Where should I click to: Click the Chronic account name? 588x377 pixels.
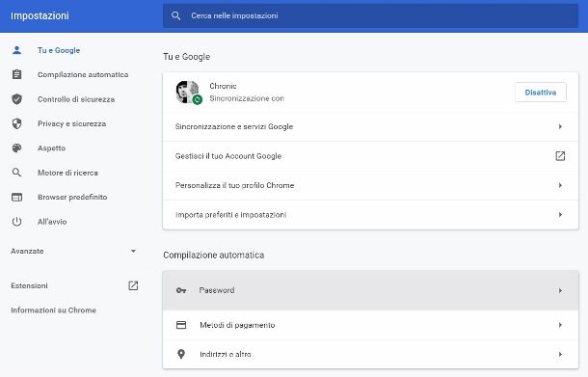point(223,86)
